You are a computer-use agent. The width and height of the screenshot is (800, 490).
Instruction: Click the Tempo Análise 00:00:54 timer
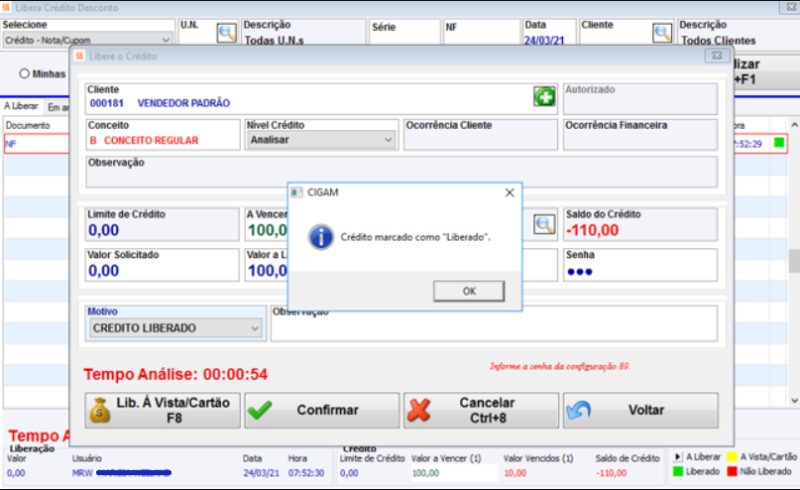tap(176, 375)
